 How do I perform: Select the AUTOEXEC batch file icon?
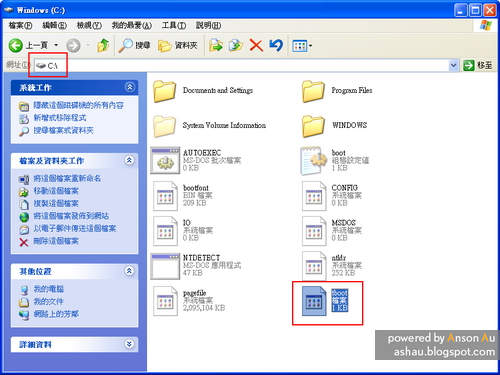[x=165, y=161]
